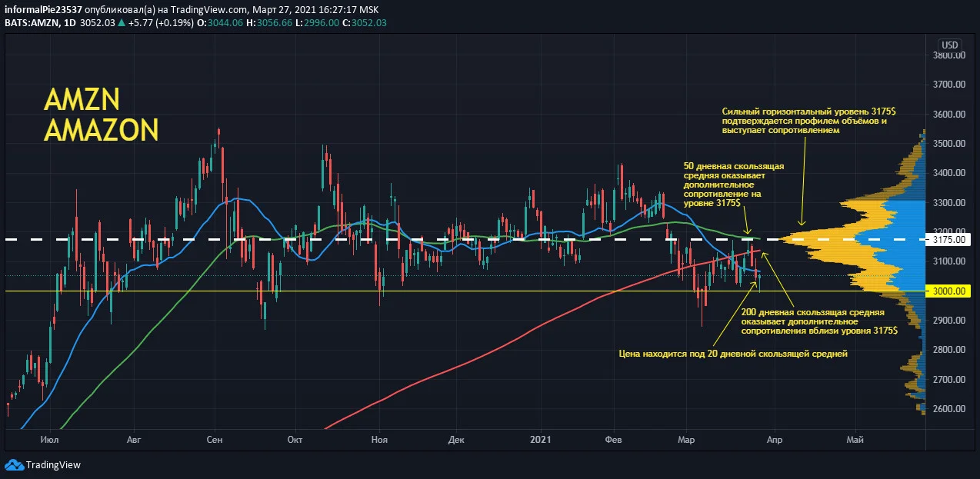Click the AMZN AMAZON title text
The height and width of the screenshot is (479, 980).
(101, 115)
